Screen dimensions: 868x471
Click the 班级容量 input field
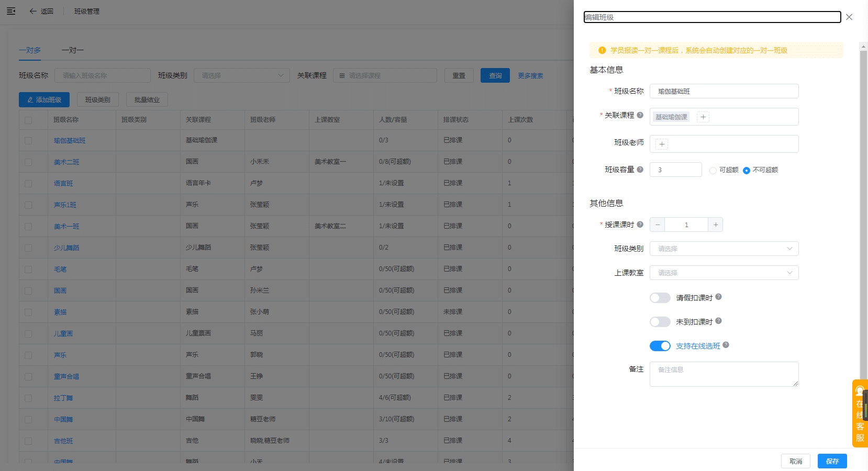(x=675, y=170)
